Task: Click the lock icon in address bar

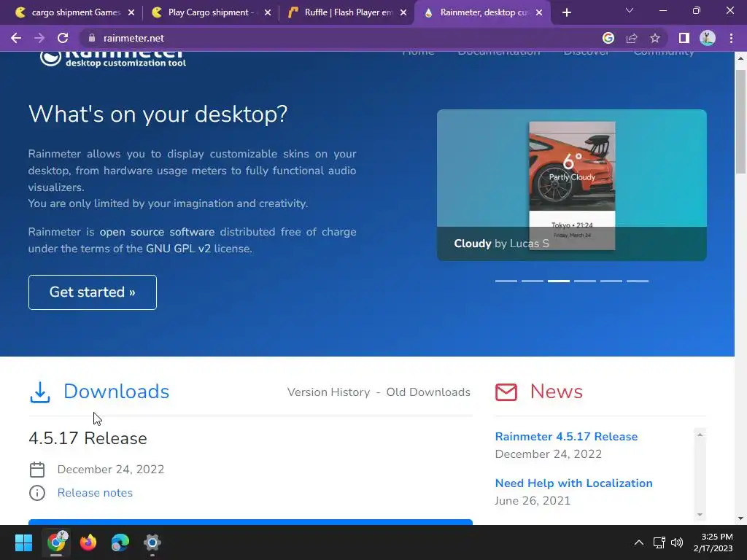Action: point(92,38)
